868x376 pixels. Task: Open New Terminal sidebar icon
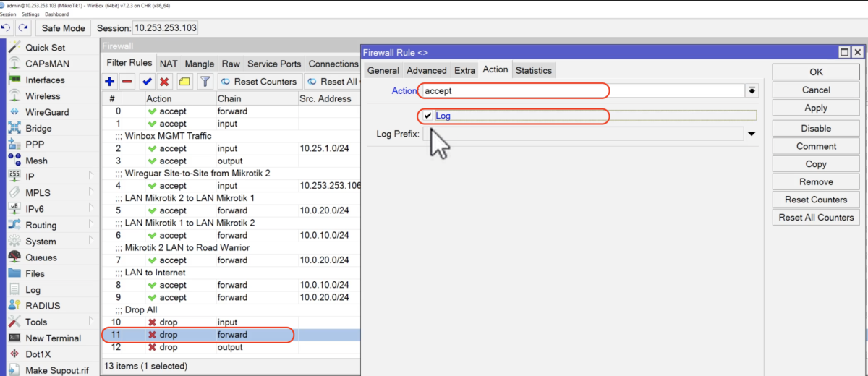[x=14, y=338]
